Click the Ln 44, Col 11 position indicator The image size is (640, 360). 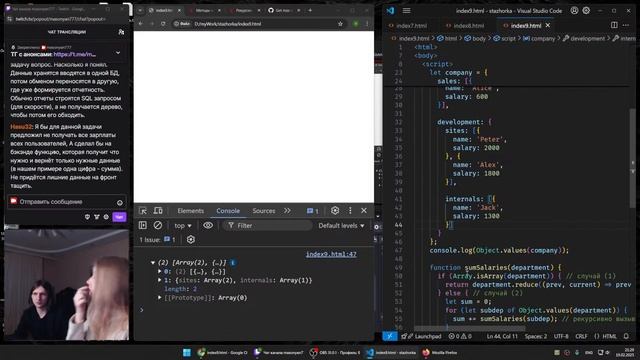502,336
